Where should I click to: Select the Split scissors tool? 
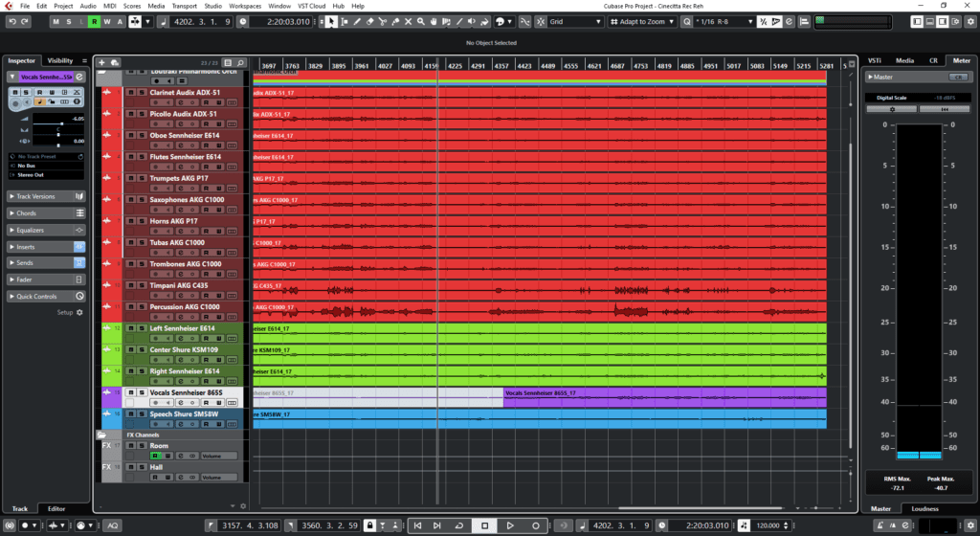tap(383, 21)
